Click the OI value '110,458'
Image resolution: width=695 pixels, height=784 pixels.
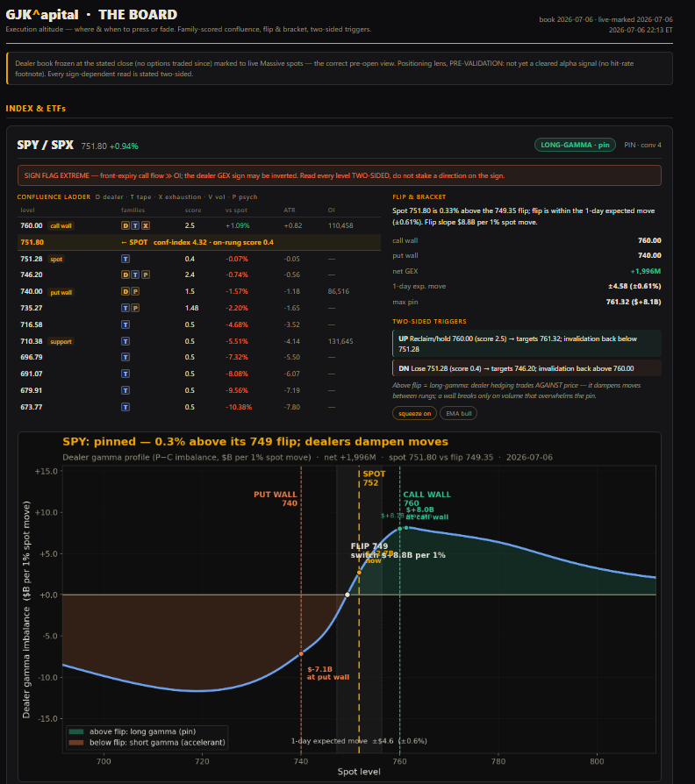point(340,225)
